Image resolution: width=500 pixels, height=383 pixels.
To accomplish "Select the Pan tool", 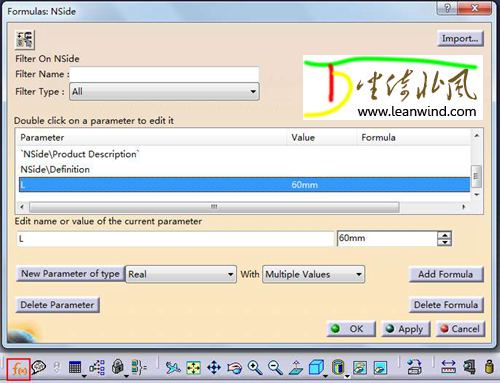I will pos(214,368).
